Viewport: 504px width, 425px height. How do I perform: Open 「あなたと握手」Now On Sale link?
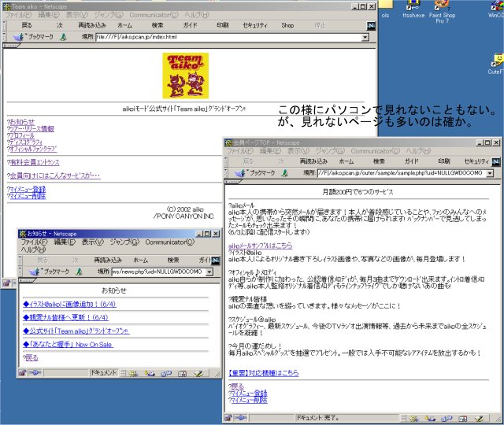(69, 345)
